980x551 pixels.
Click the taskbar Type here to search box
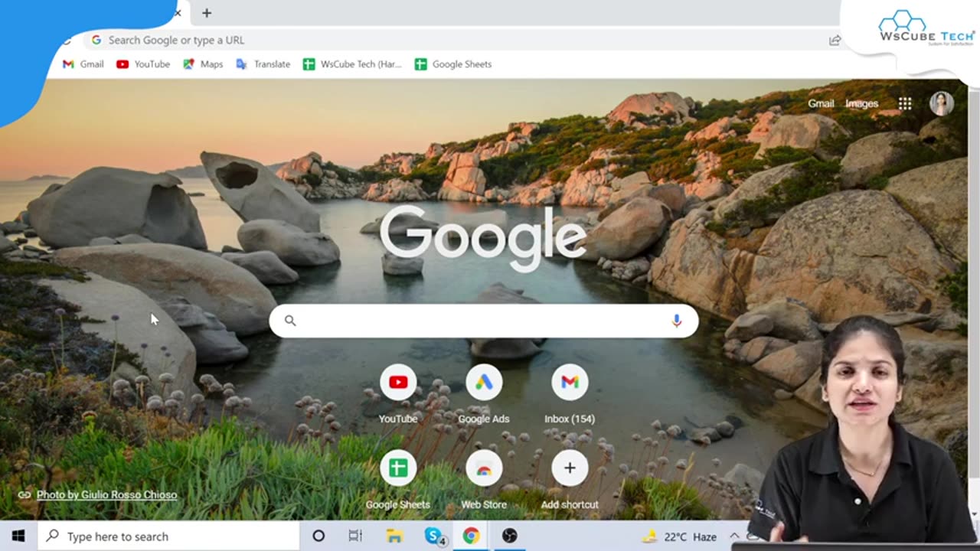(x=168, y=536)
